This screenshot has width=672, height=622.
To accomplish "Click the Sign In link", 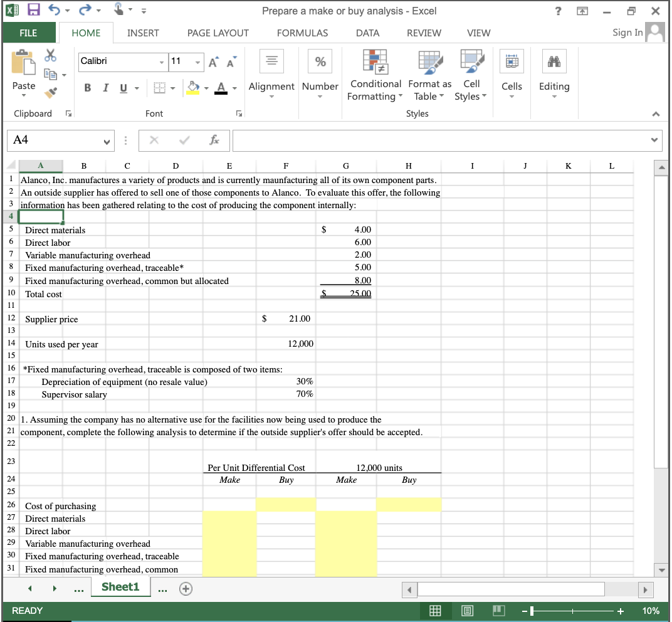I will coord(627,32).
